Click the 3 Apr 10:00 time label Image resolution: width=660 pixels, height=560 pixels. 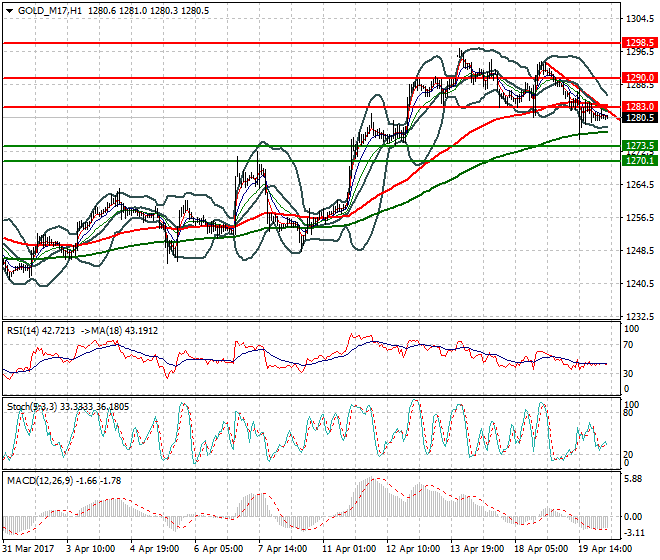click(x=90, y=549)
